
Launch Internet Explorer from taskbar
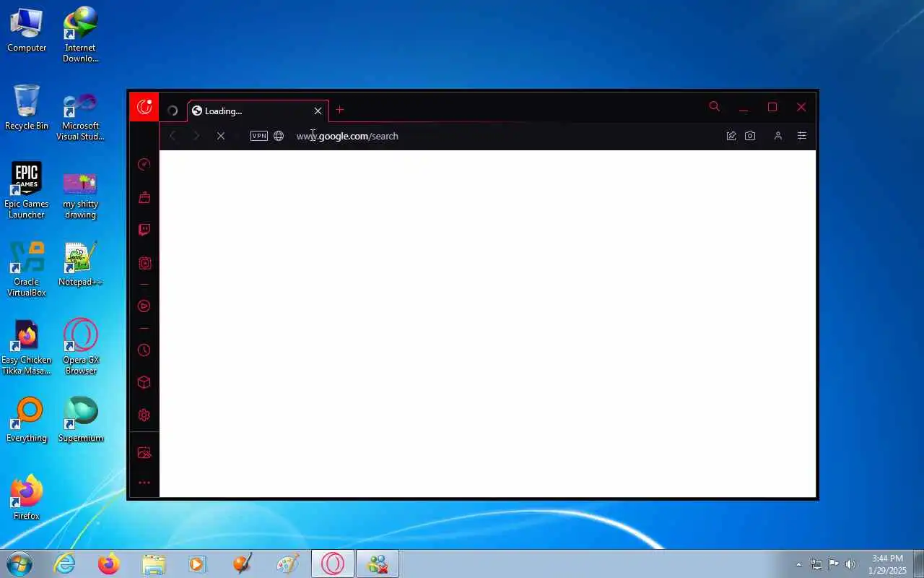pyautogui.click(x=65, y=564)
